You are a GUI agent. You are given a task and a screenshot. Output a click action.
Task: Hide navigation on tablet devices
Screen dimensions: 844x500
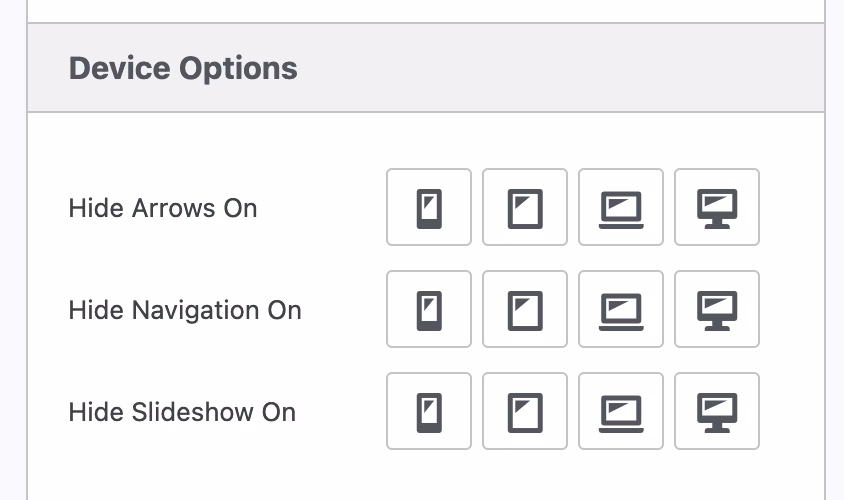(x=525, y=309)
